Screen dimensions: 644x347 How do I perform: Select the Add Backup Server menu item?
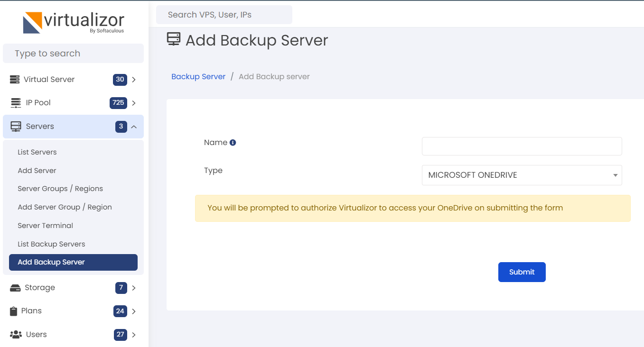click(73, 262)
